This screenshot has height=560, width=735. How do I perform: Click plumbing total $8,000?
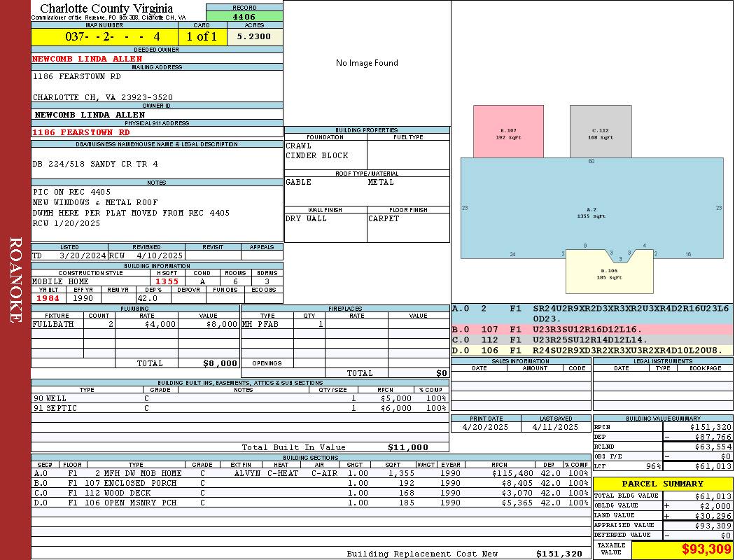(220, 363)
